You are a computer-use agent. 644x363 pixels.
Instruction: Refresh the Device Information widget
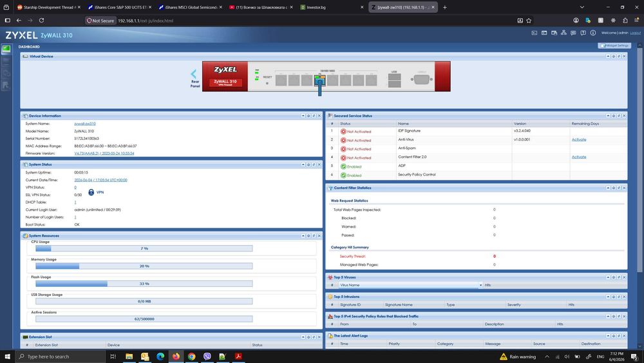click(x=314, y=116)
